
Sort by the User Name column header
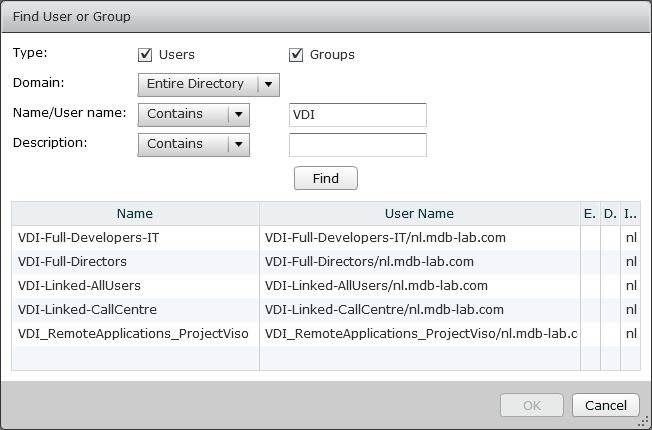point(419,213)
